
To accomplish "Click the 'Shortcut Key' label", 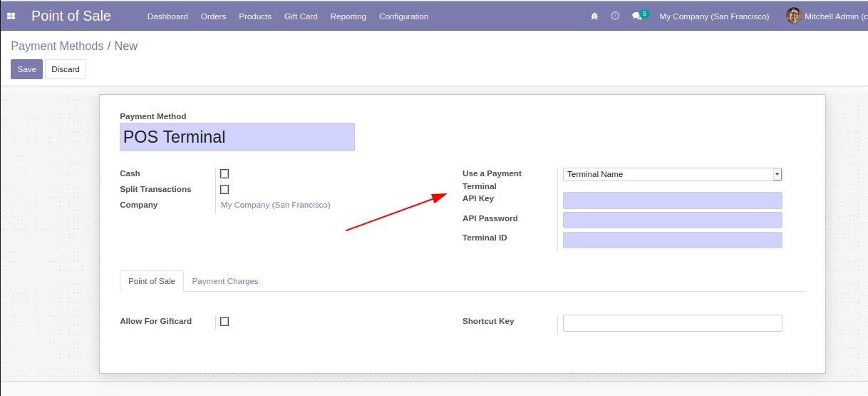I will (488, 321).
